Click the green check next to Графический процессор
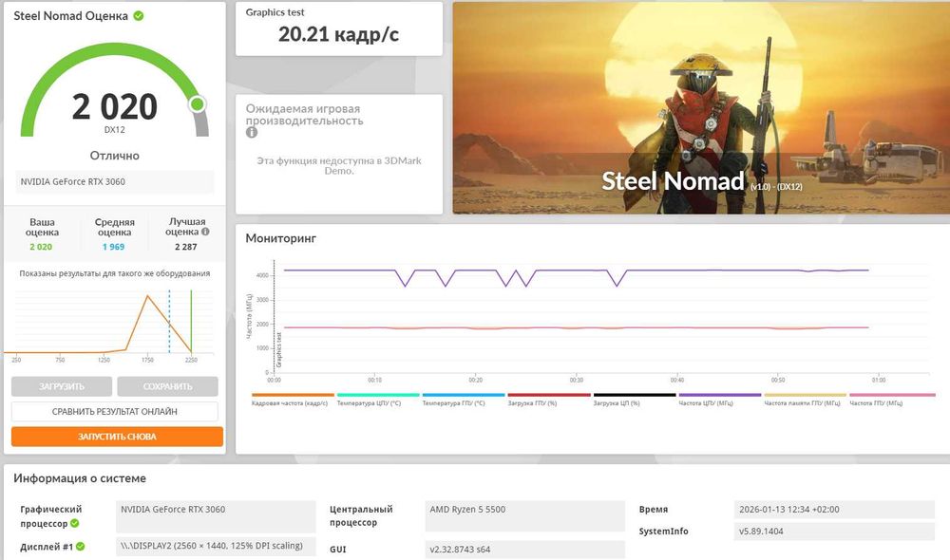The width and height of the screenshot is (950, 560). coord(74,523)
